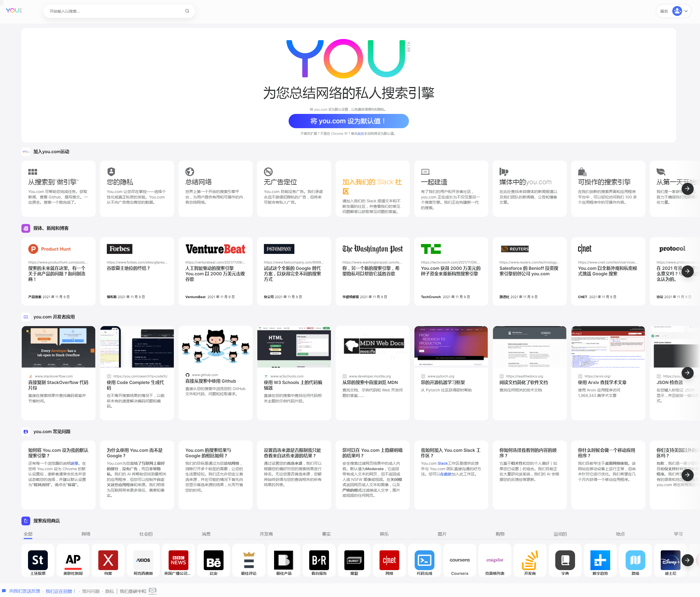Open the Behance 比安 app icon
700x597 pixels.
[x=213, y=560]
